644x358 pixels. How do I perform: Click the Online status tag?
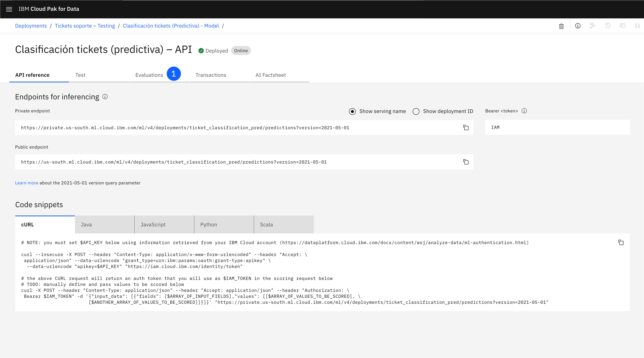241,51
